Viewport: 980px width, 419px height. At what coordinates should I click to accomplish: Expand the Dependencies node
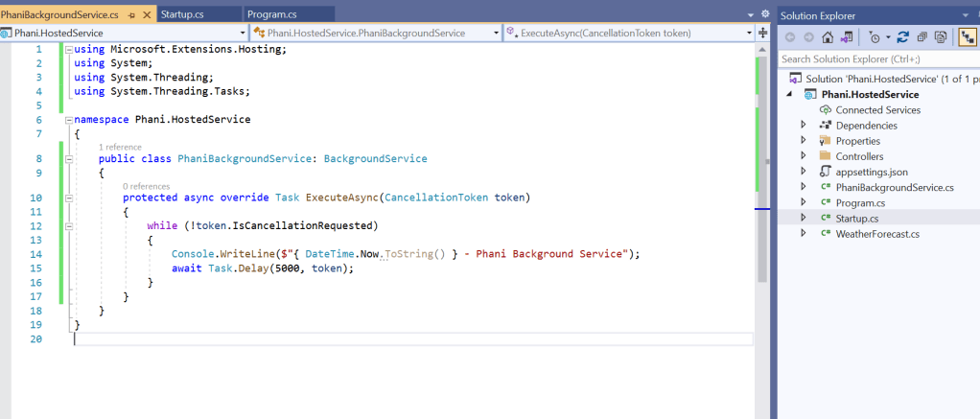804,126
